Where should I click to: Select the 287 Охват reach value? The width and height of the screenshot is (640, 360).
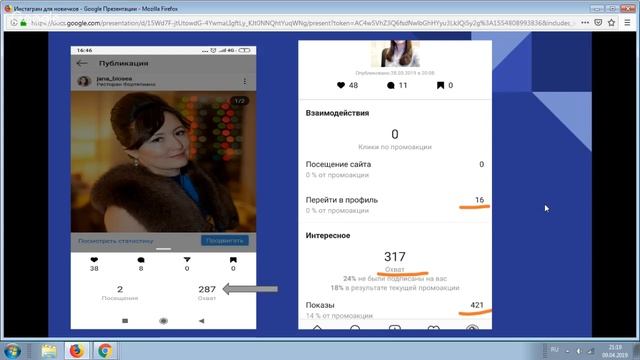[207, 292]
